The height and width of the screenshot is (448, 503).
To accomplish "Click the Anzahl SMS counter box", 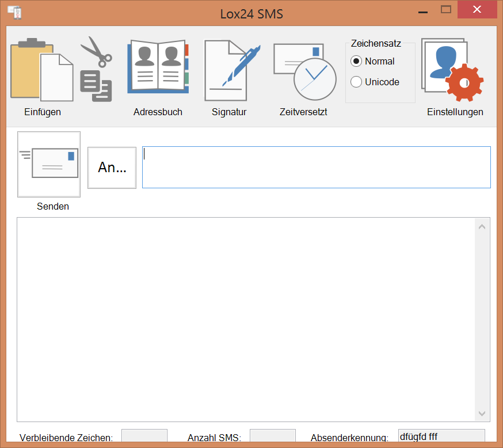I will coord(273,436).
